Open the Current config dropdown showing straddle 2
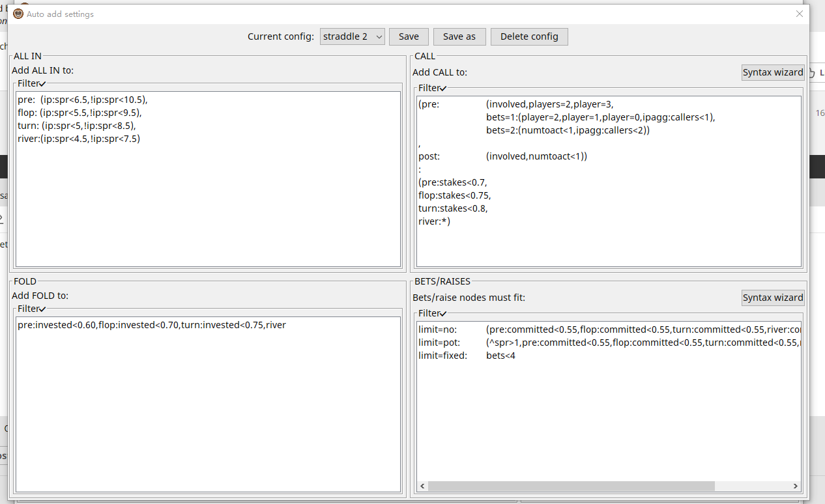The width and height of the screenshot is (825, 504). [x=353, y=36]
